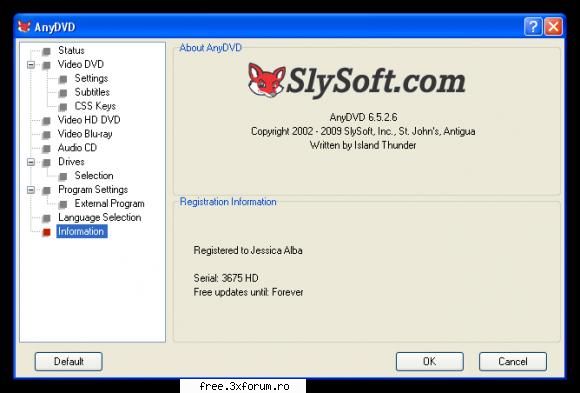The width and height of the screenshot is (580, 393).
Task: Open the CSS Keys page
Action: (x=95, y=106)
